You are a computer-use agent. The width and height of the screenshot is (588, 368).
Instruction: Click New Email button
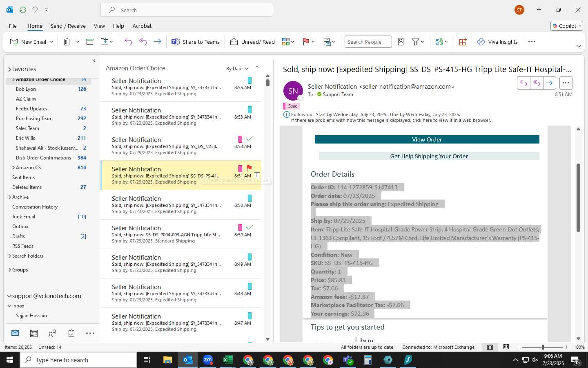[x=28, y=42]
